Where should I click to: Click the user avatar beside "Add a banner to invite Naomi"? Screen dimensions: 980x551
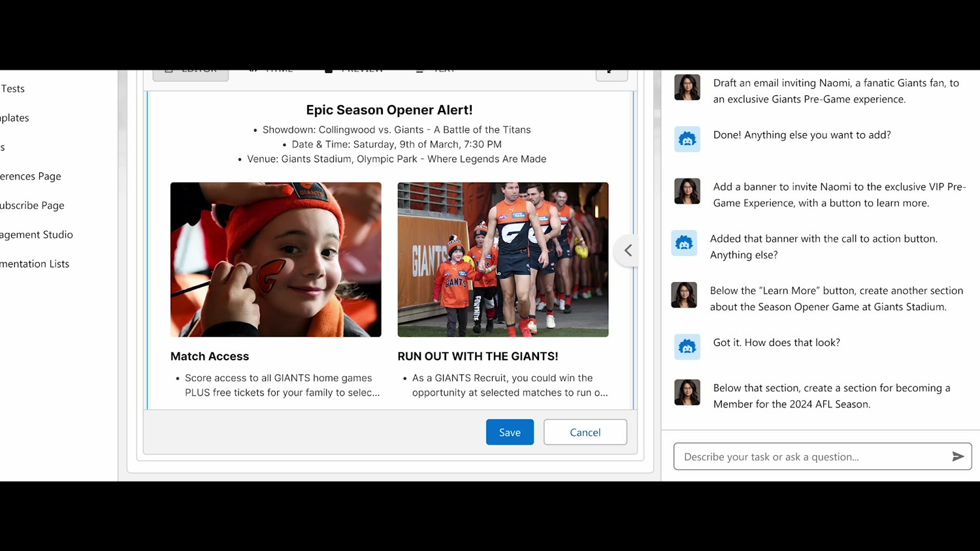click(687, 191)
